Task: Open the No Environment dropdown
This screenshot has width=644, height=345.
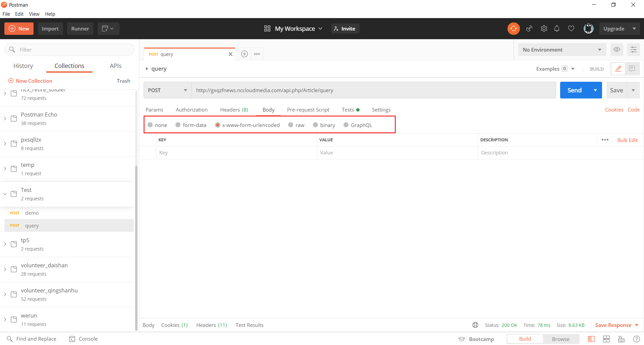Action: [x=562, y=50]
